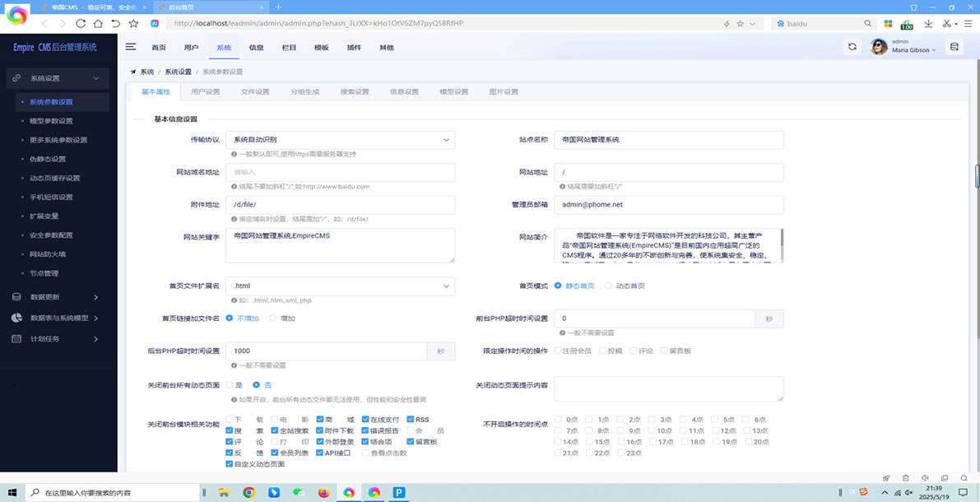The width and height of the screenshot is (980, 502).
Task: Uncheck the 在线支付 checkbox
Action: pyautogui.click(x=365, y=420)
